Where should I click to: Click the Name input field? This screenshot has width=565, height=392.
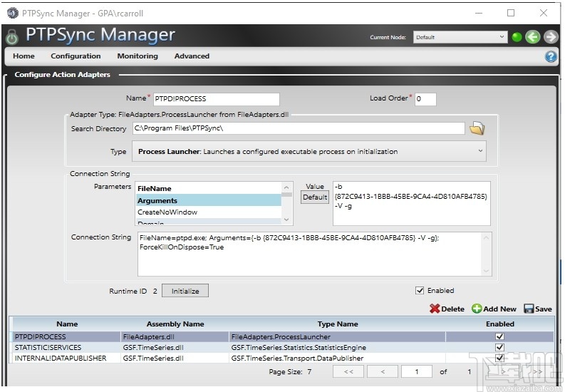point(216,99)
